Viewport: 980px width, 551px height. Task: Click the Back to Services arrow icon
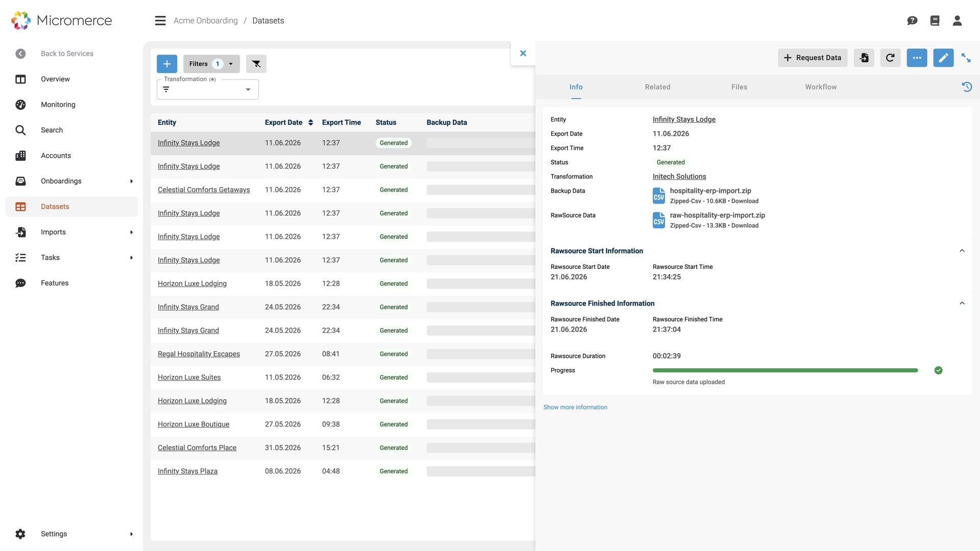pos(20,54)
